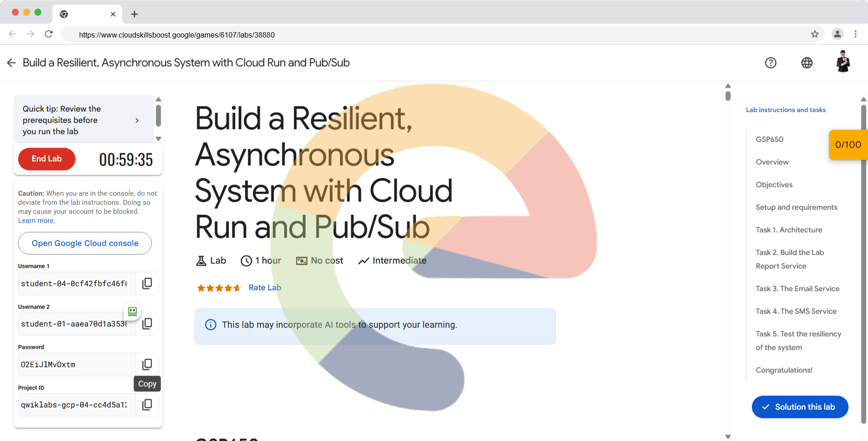
Task: Copy the Username 1 value
Action: [x=147, y=284]
